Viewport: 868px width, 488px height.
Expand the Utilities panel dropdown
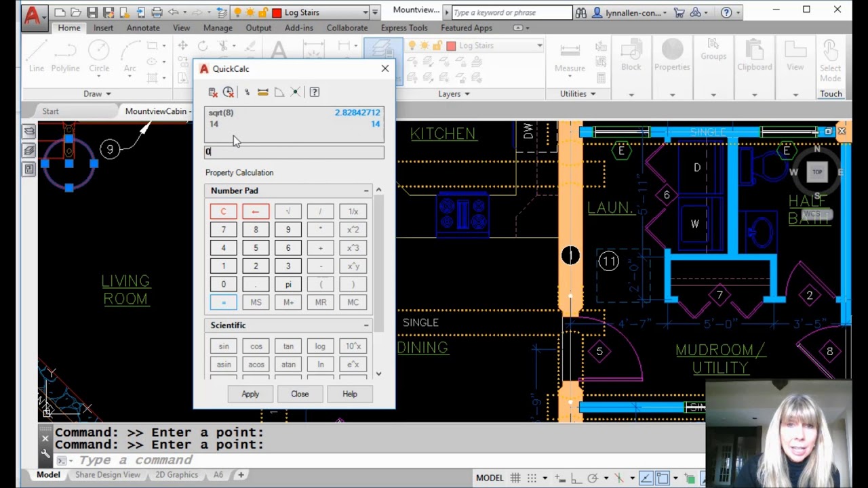coord(578,94)
